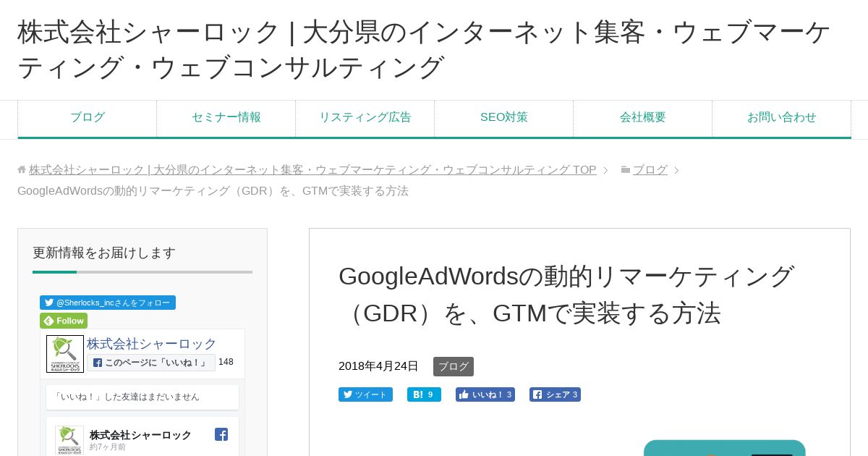Click the Facebook page logo thumbnail
The width and height of the screenshot is (868, 456).
65,354
